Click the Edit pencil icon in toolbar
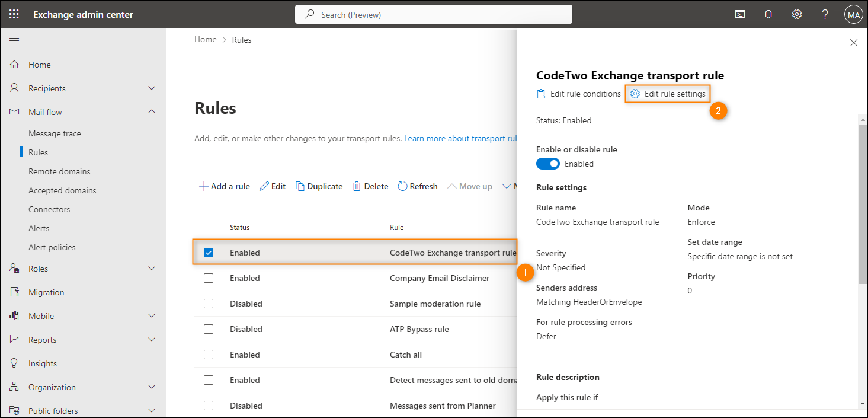The width and height of the screenshot is (868, 418). 264,186
